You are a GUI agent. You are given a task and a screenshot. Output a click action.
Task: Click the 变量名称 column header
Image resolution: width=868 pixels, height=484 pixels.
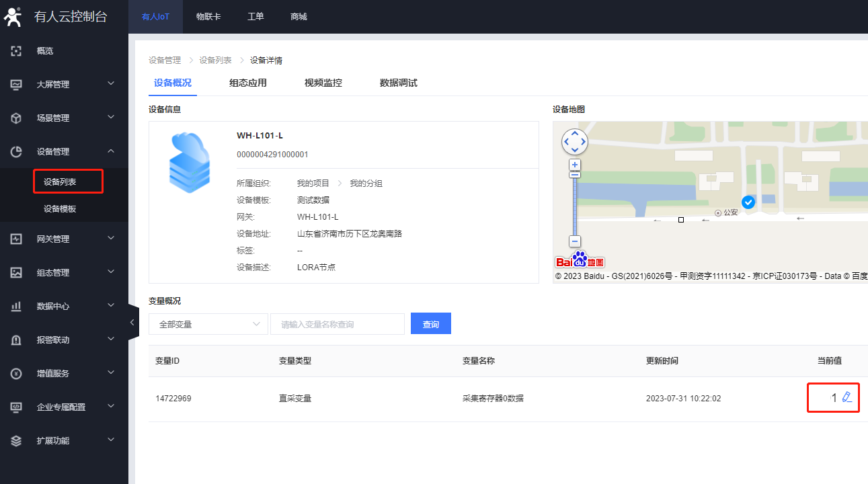tap(479, 361)
